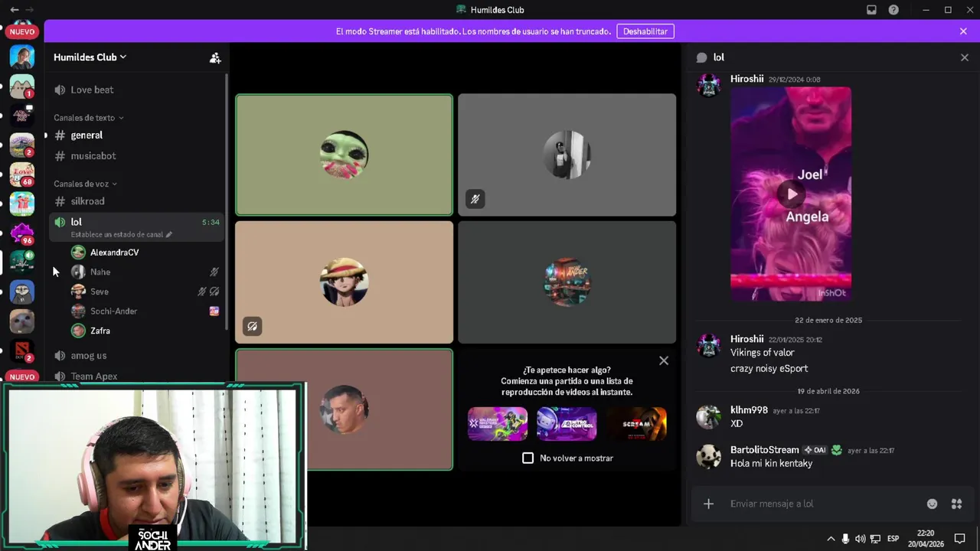Launch the Retro Control activity thumbnail
The width and height of the screenshot is (980, 551).
click(567, 424)
